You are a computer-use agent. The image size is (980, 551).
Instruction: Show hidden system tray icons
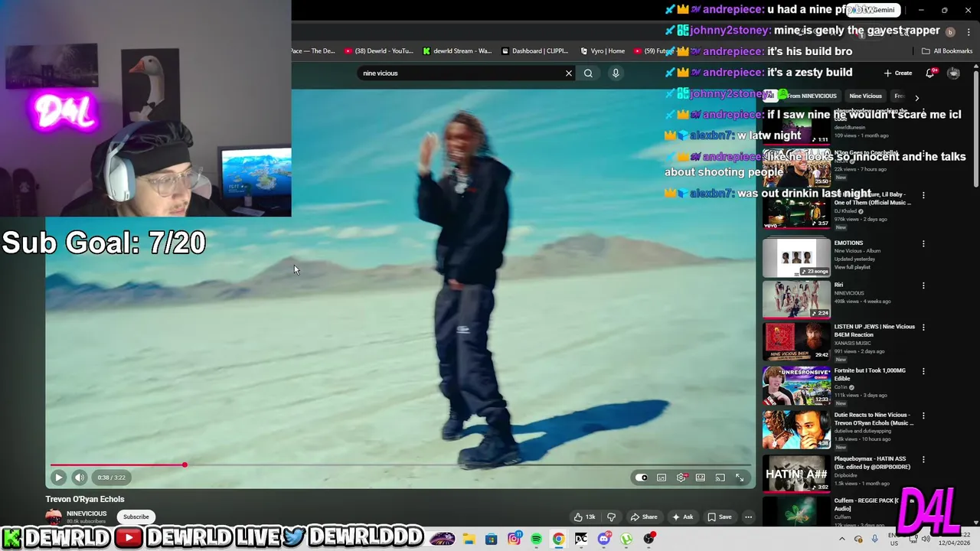842,540
